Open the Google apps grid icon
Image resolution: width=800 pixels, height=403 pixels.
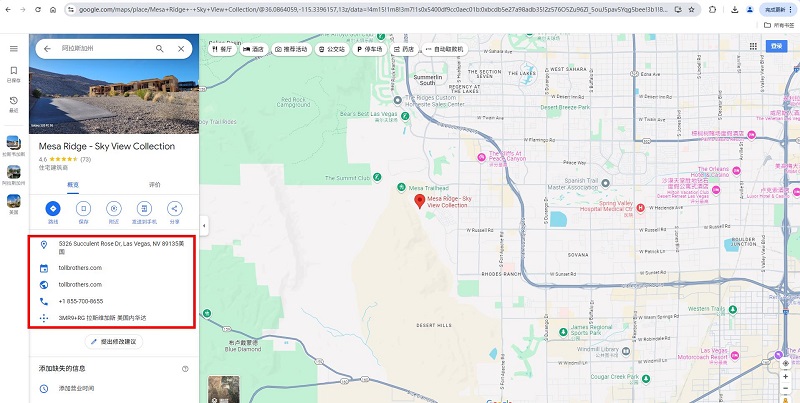click(753, 46)
